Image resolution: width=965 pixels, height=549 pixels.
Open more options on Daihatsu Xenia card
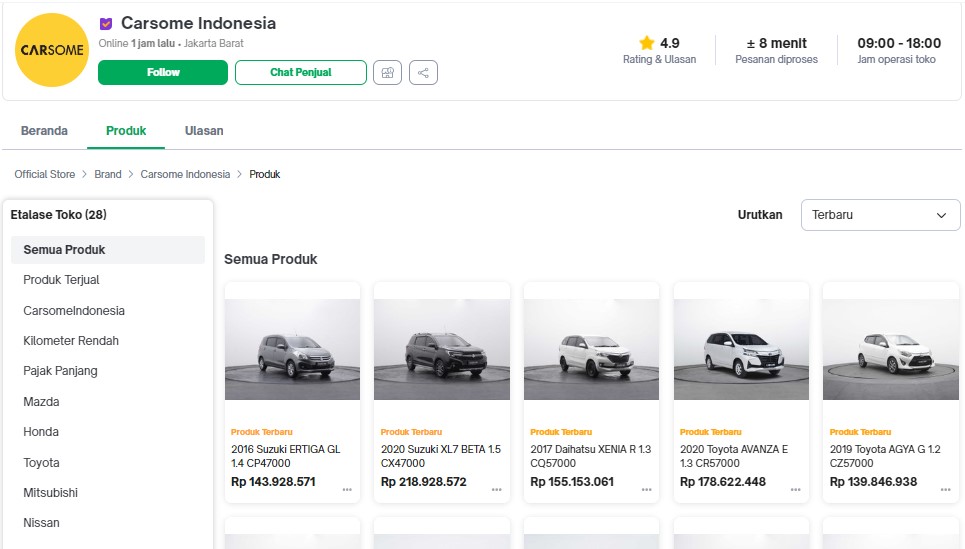[x=647, y=490]
